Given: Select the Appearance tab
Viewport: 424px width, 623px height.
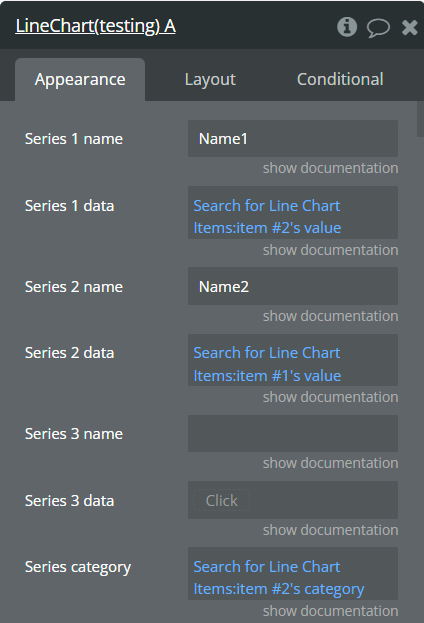Looking at the screenshot, I should click(80, 79).
